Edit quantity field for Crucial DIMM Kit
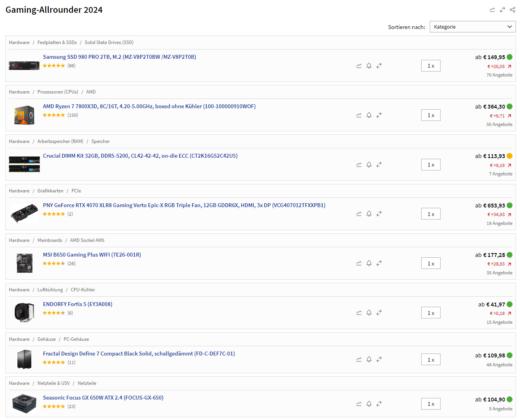Viewport: 521px width, 420px height. click(431, 165)
